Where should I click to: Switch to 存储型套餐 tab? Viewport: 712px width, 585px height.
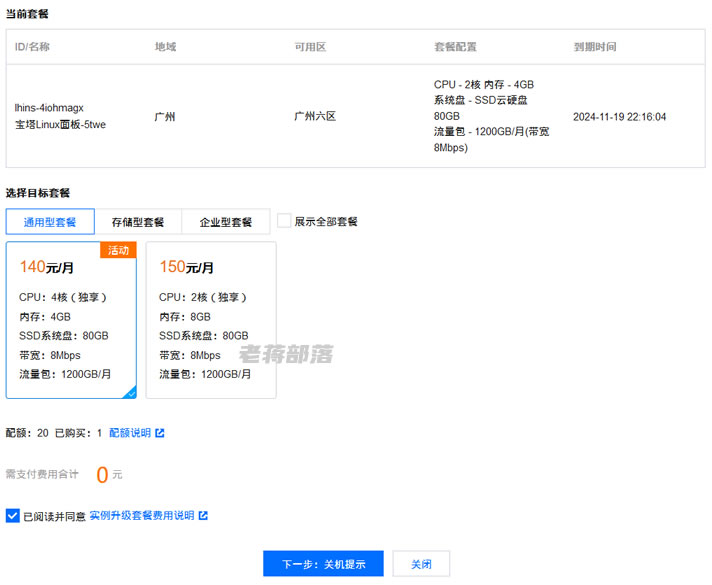(x=138, y=222)
